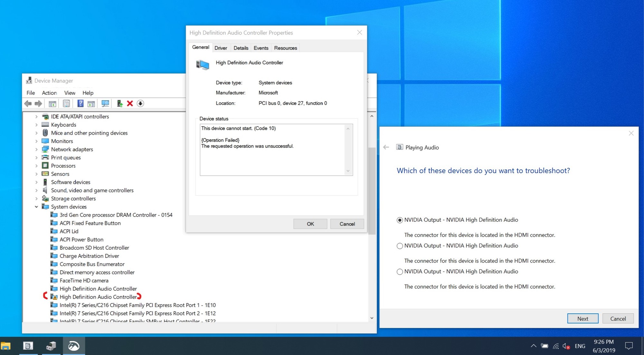This screenshot has width=644, height=355.
Task: Select the middle NVIDIA Output radio option
Action: [400, 246]
